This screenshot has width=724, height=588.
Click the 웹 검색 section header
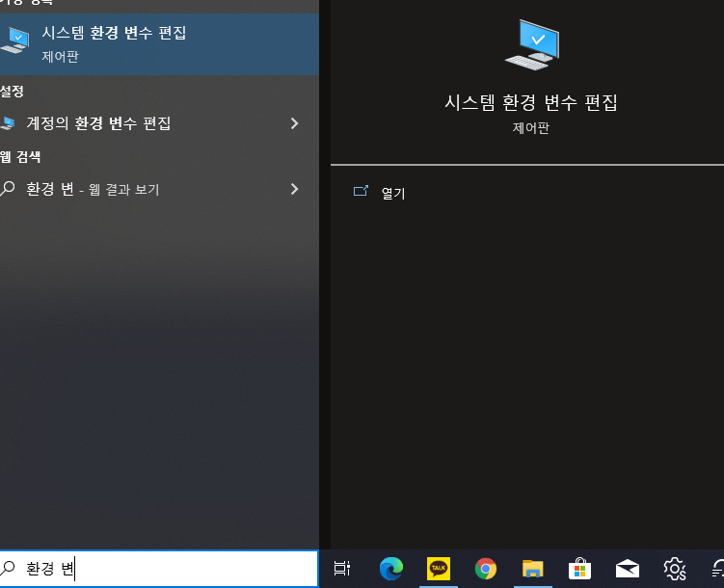coord(20,156)
